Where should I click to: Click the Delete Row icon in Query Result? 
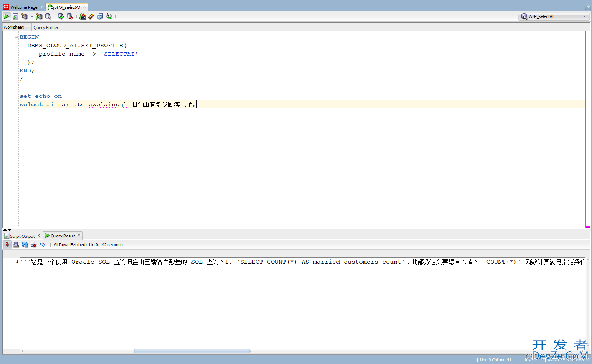pyautogui.click(x=34, y=245)
